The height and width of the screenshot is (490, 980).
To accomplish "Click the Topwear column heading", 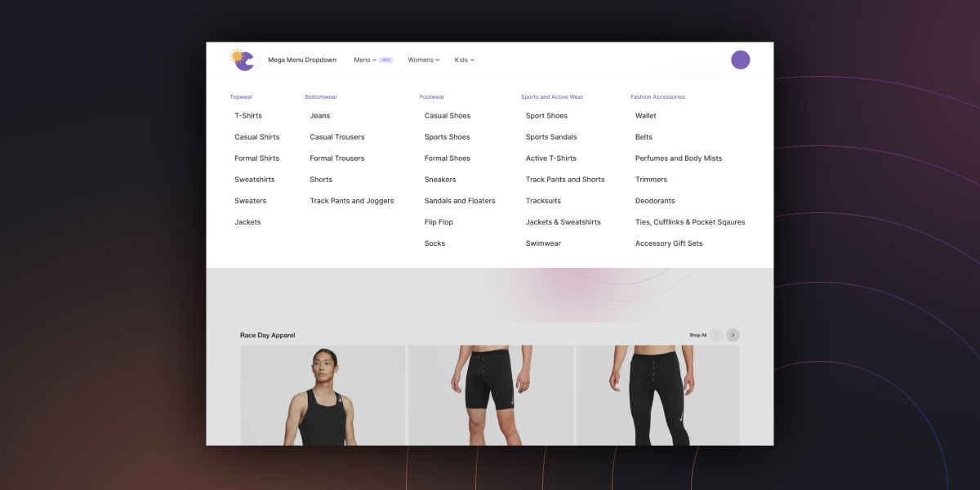I will [241, 97].
